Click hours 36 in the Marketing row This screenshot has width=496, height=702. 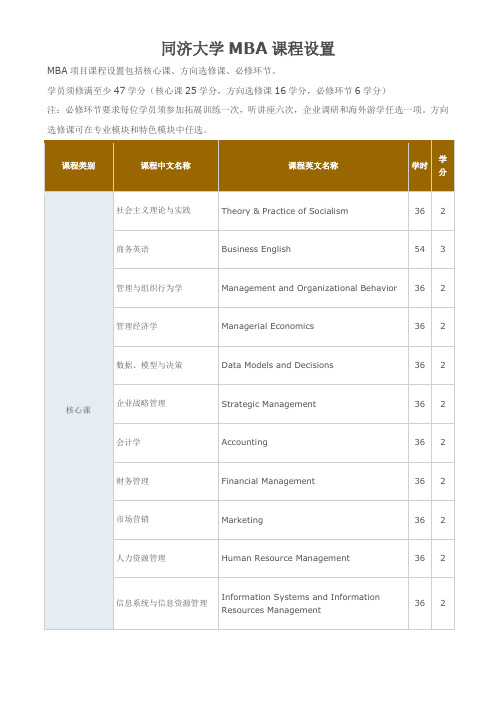coord(420,520)
